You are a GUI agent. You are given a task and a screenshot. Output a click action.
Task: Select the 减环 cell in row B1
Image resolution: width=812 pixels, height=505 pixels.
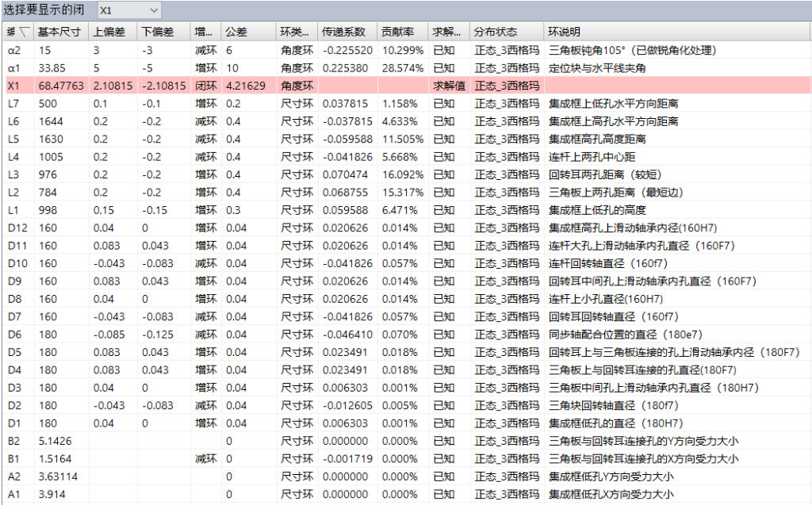[x=205, y=458]
